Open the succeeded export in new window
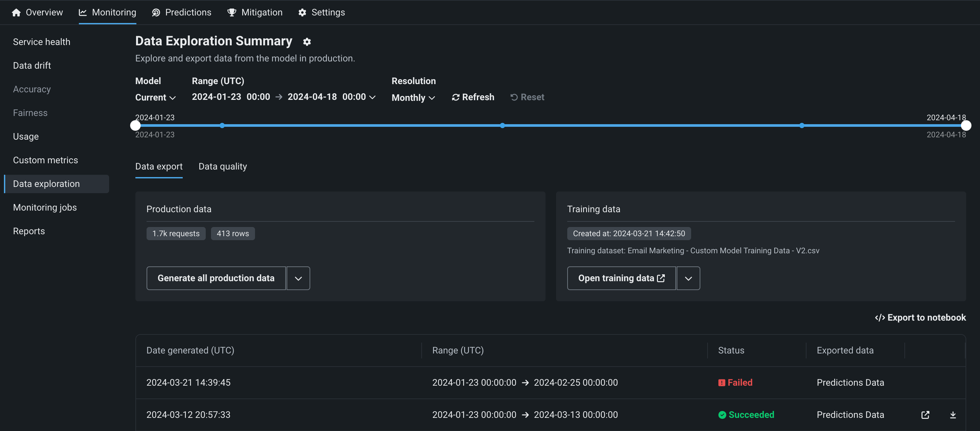This screenshot has height=431, width=980. click(x=925, y=415)
